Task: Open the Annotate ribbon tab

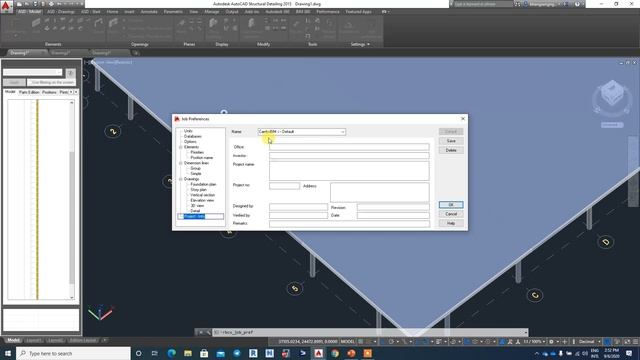Action: pos(149,12)
